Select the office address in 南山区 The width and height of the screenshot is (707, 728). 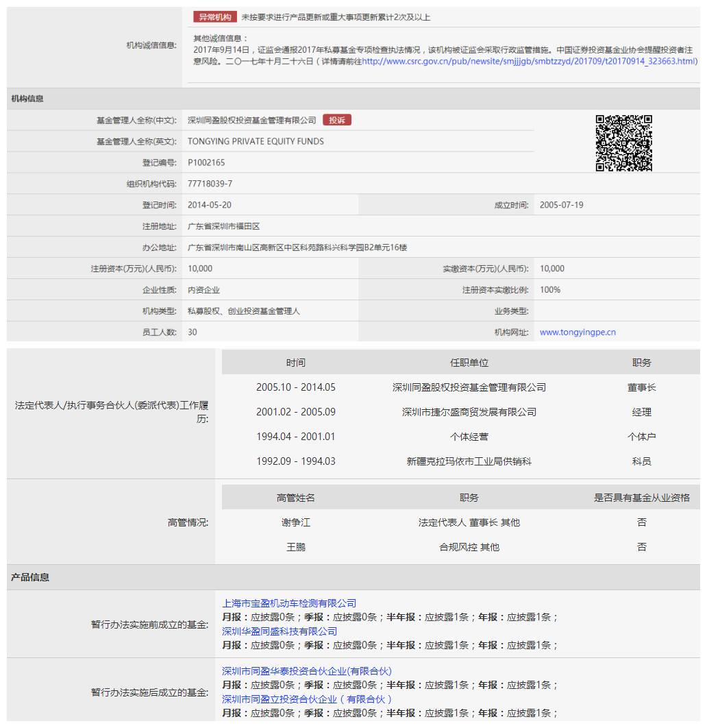pos(297,247)
